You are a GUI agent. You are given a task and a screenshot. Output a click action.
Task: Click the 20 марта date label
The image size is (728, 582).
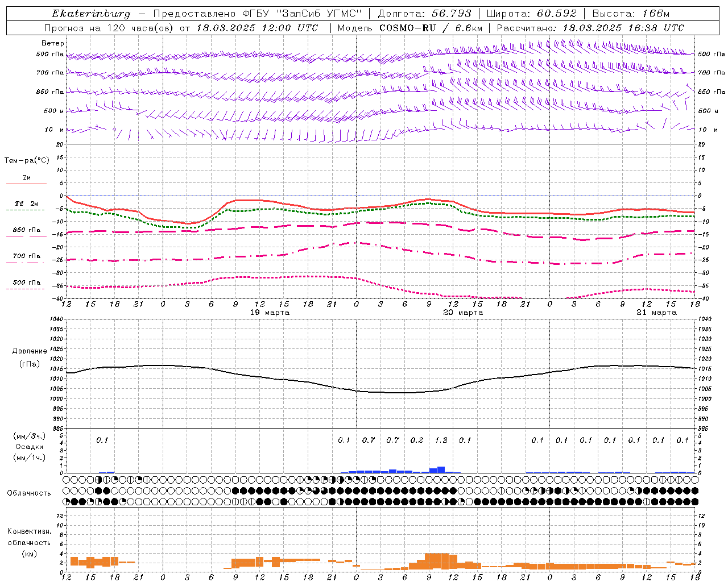pyautogui.click(x=463, y=313)
